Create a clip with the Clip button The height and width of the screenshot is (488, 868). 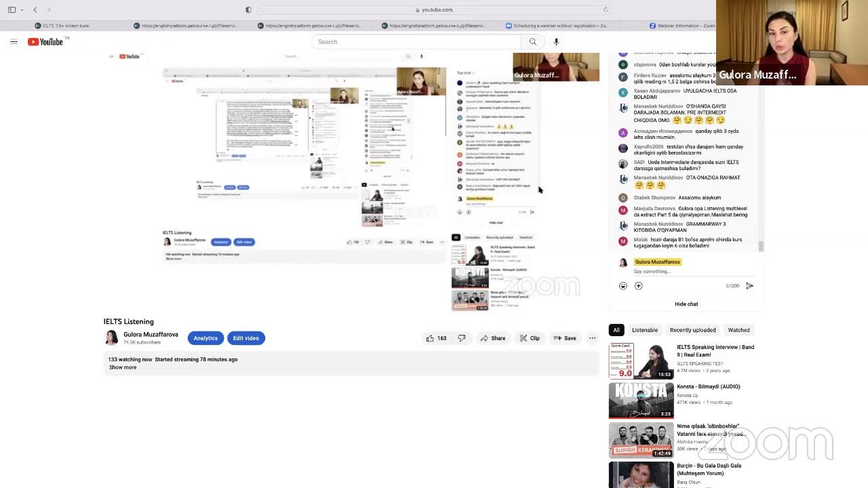pos(530,338)
